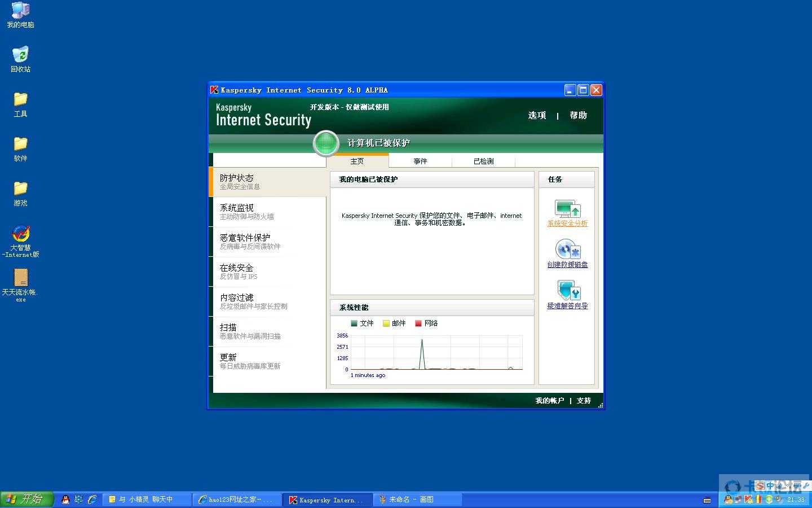Minimize the Kaspersky window
The image size is (812, 508).
point(570,90)
